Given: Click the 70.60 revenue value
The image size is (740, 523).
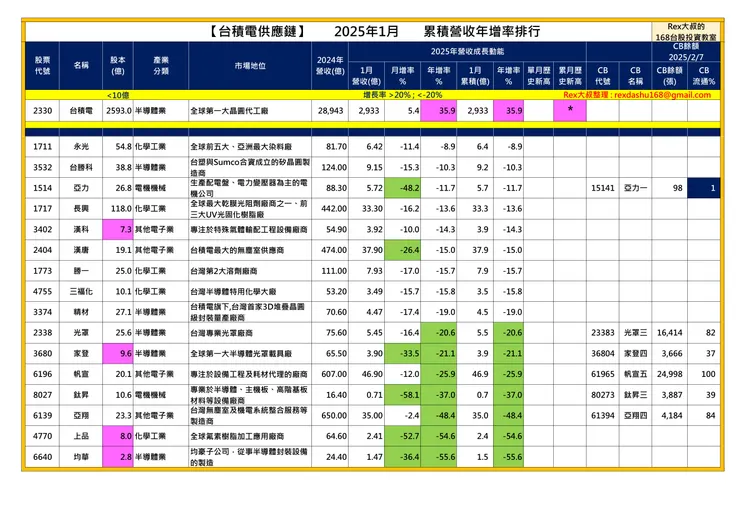Looking at the screenshot, I should 336,312.
